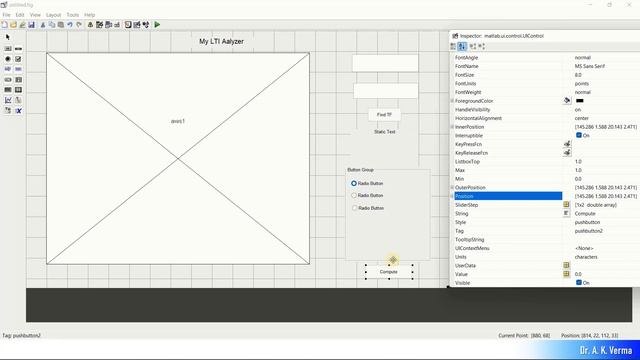Click the Copy toolbar icon

[x=52, y=25]
